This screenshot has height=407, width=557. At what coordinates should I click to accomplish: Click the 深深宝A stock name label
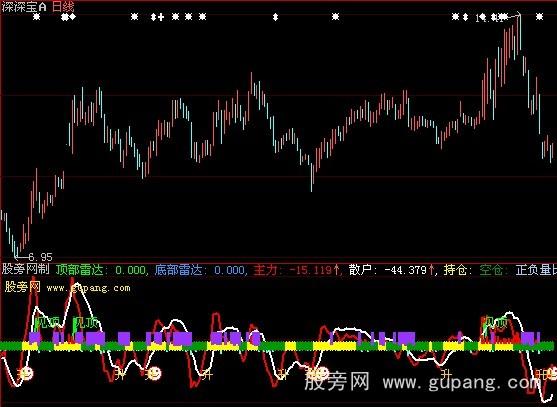24,6
